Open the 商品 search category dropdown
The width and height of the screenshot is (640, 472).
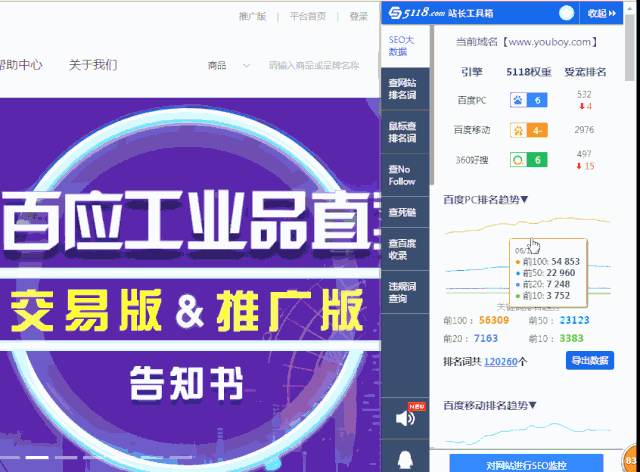click(x=229, y=65)
